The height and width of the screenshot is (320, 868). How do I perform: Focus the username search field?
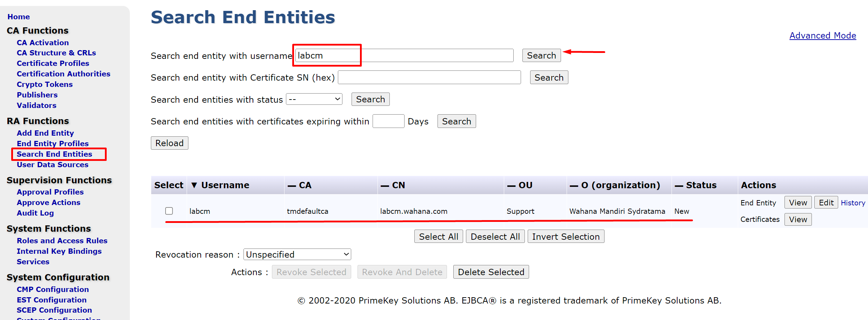[x=404, y=55]
